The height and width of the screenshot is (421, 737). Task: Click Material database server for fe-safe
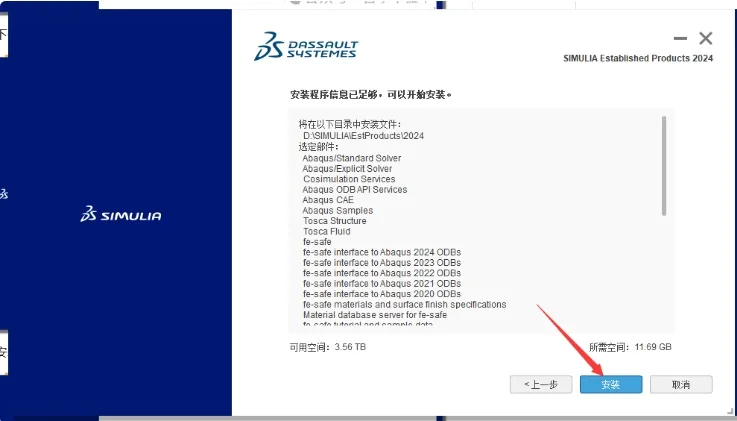click(x=375, y=315)
